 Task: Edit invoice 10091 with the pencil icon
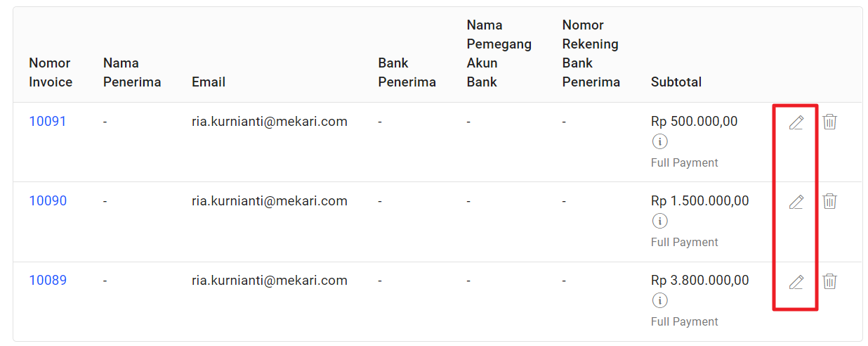[x=796, y=122]
